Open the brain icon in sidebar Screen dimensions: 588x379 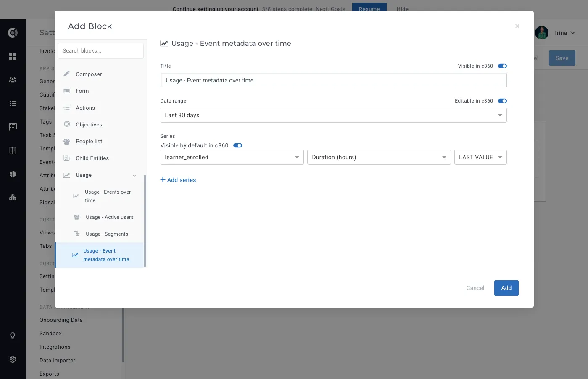click(x=13, y=174)
